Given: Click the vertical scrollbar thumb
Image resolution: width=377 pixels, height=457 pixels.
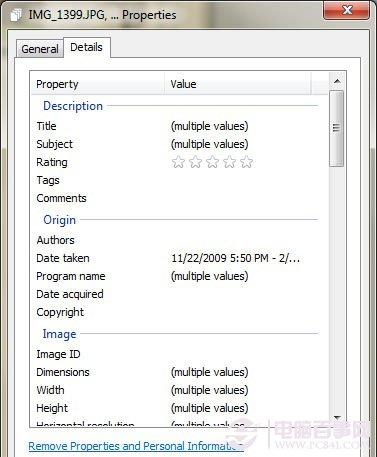Looking at the screenshot, I should pyautogui.click(x=337, y=128).
